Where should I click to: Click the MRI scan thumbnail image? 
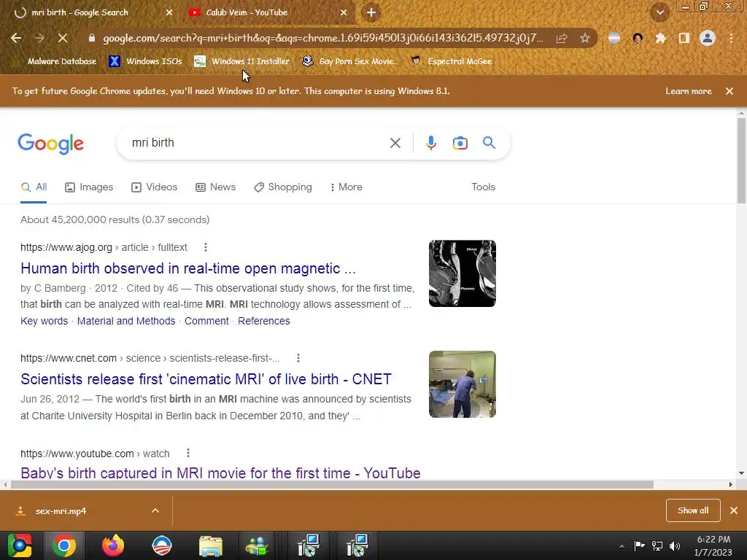(x=462, y=273)
